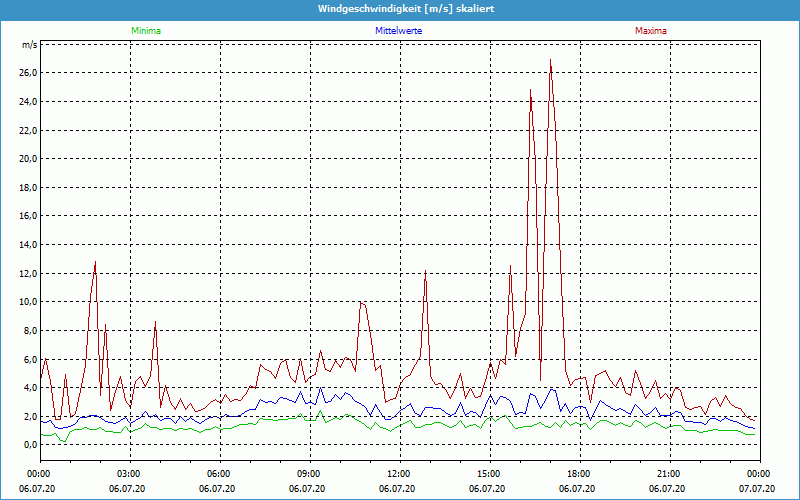This screenshot has width=800, height=500.
Task: Click the 15:00 x-axis time label
Action: click(488, 473)
